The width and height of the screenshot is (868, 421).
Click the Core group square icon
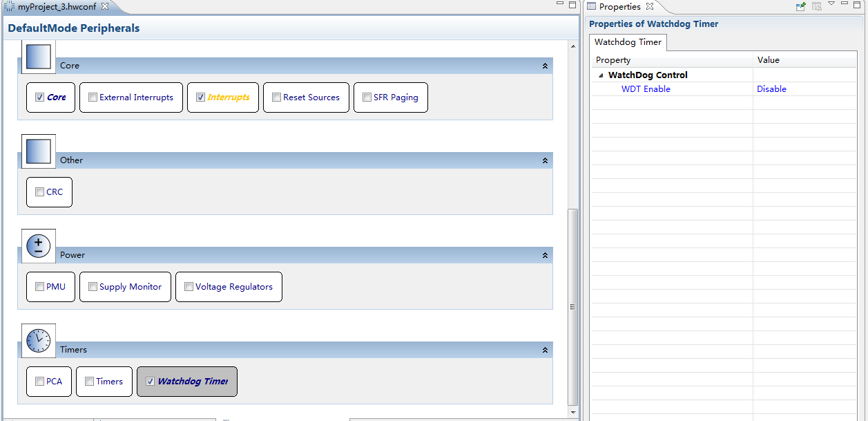pos(39,57)
